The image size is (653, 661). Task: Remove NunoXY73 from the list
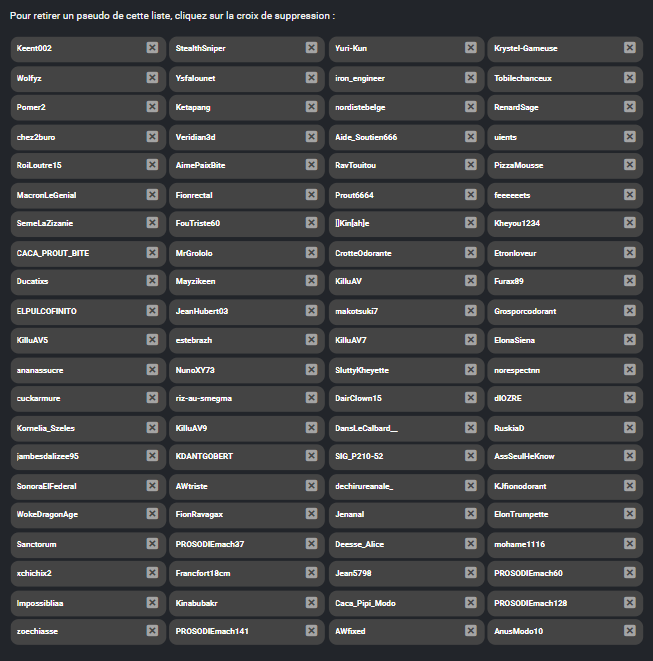[311, 370]
